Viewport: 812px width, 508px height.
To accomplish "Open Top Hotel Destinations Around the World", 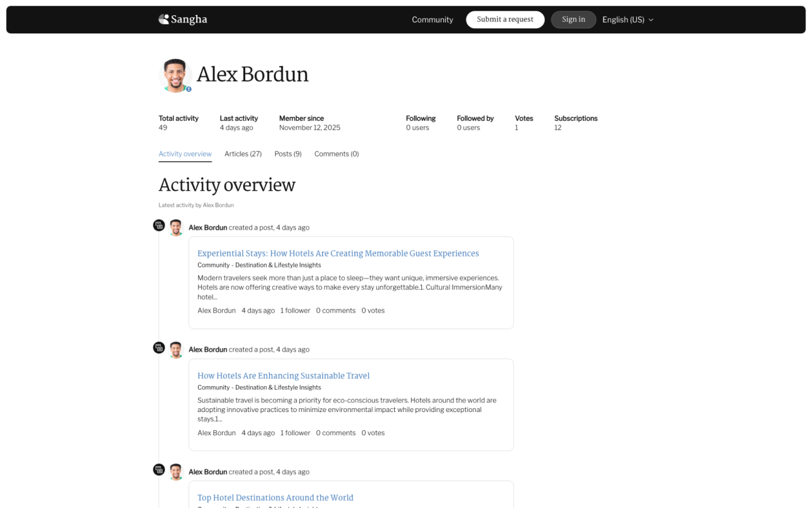I will tap(275, 498).
